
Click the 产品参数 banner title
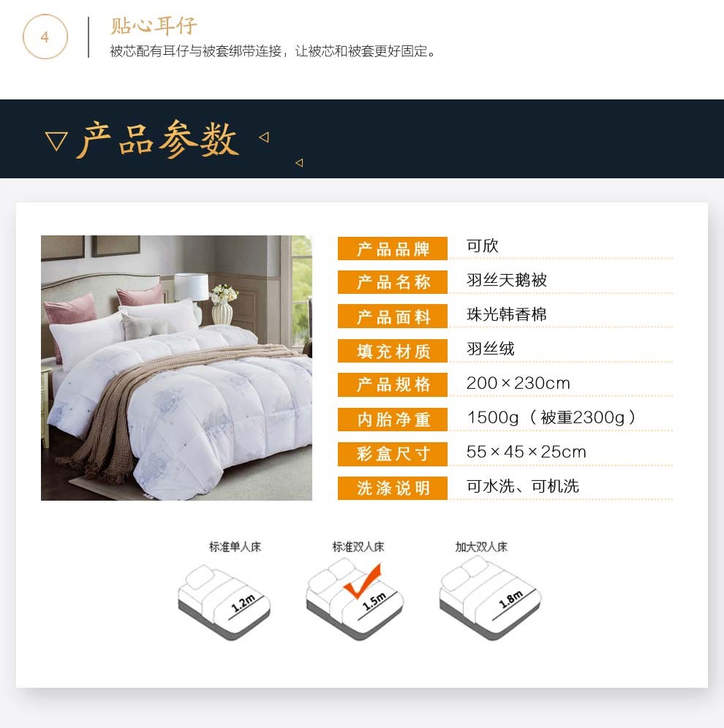tap(158, 140)
